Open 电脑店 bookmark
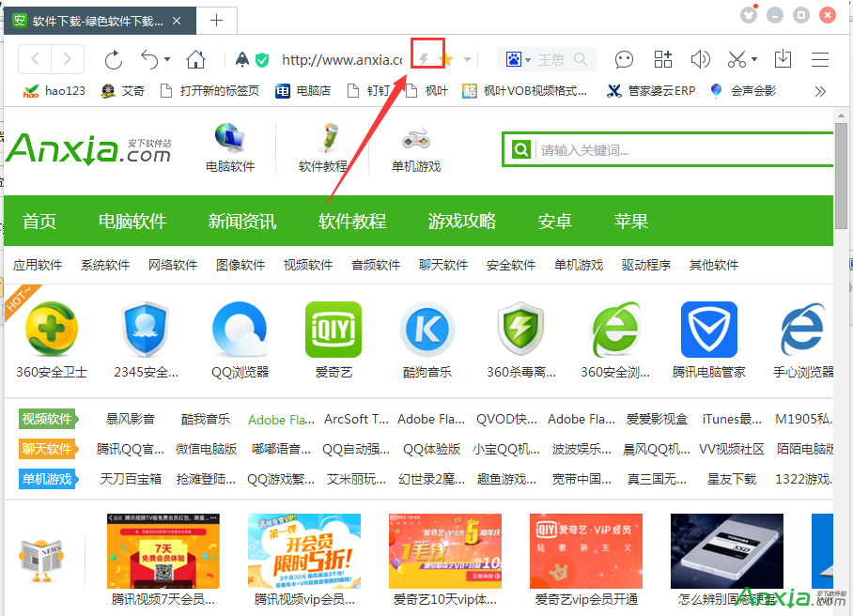The image size is (853, 616). click(303, 91)
